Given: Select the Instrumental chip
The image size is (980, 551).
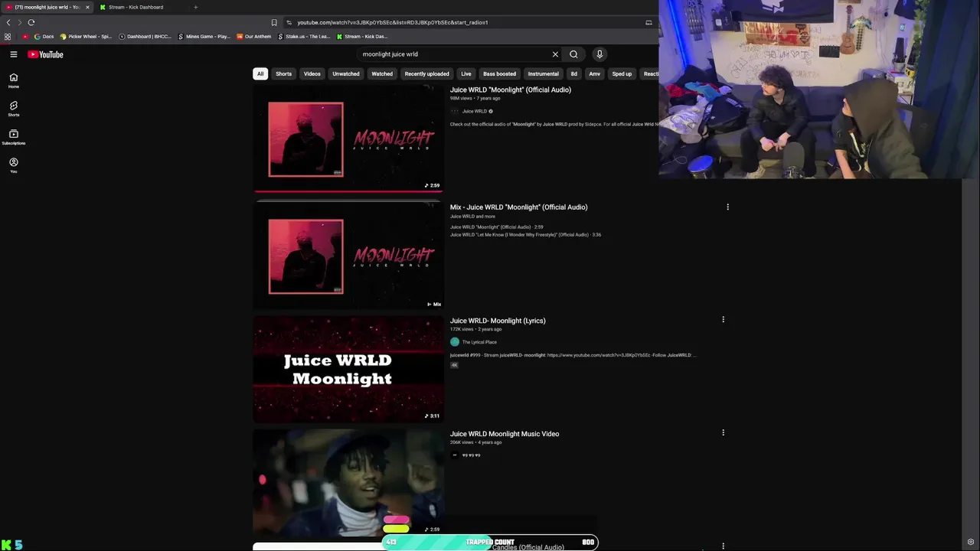Looking at the screenshot, I should (x=544, y=74).
